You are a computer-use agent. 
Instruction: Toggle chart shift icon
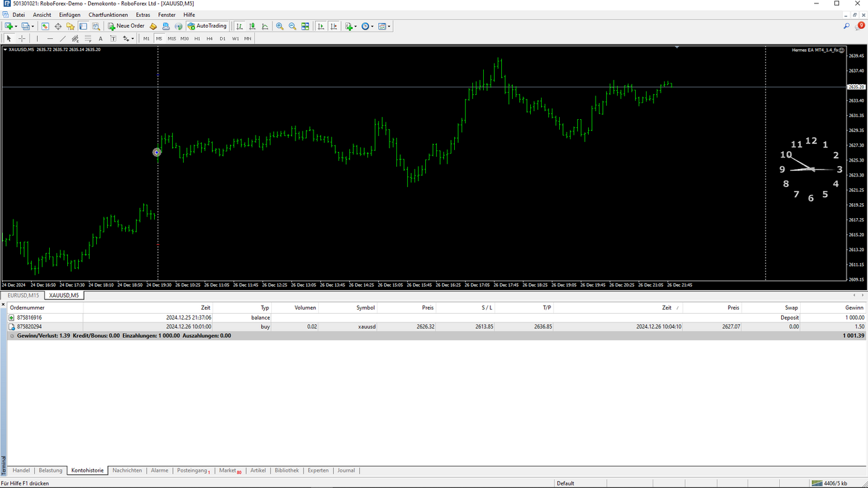tap(334, 26)
